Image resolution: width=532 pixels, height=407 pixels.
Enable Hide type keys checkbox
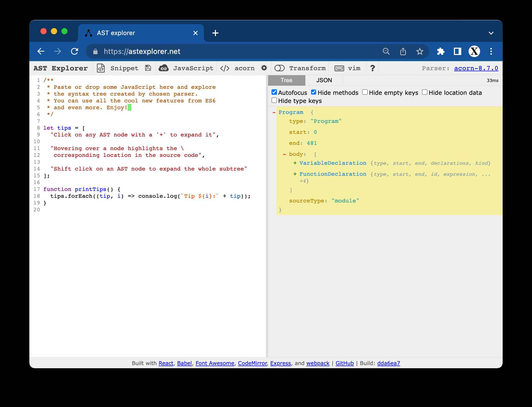pos(274,100)
